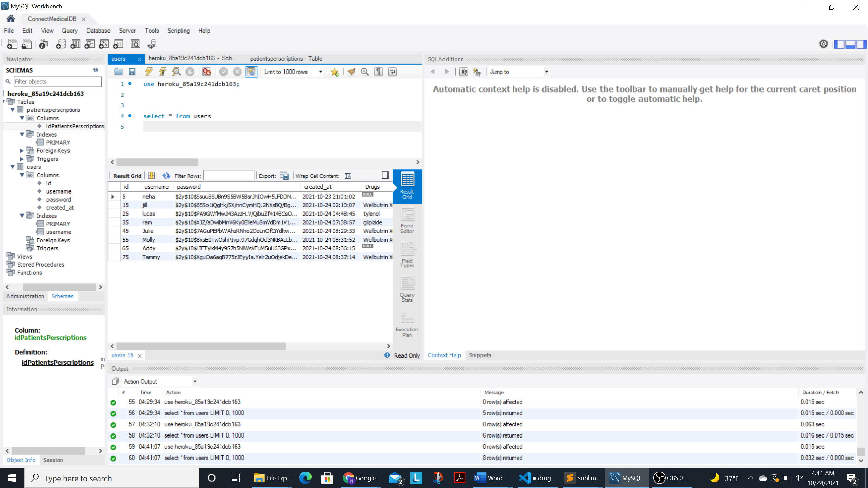Toggle the autocommit mode button
Image resolution: width=868 pixels, height=488 pixels.
click(x=251, y=72)
